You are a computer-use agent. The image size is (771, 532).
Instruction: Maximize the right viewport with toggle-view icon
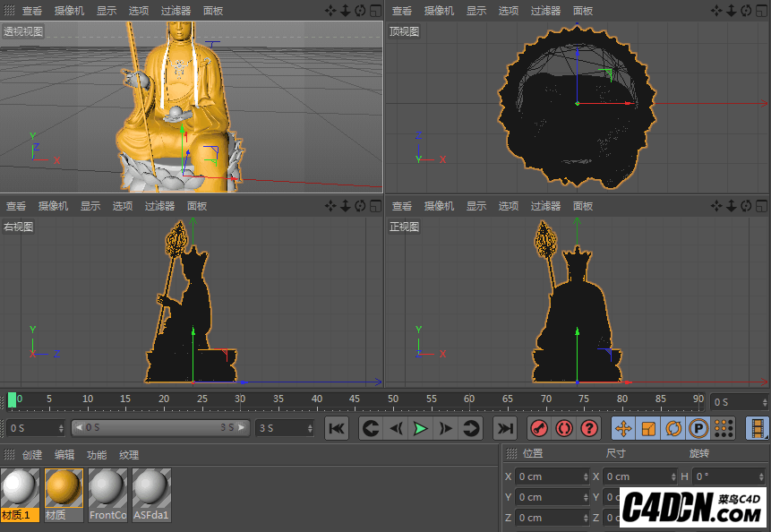click(376, 206)
